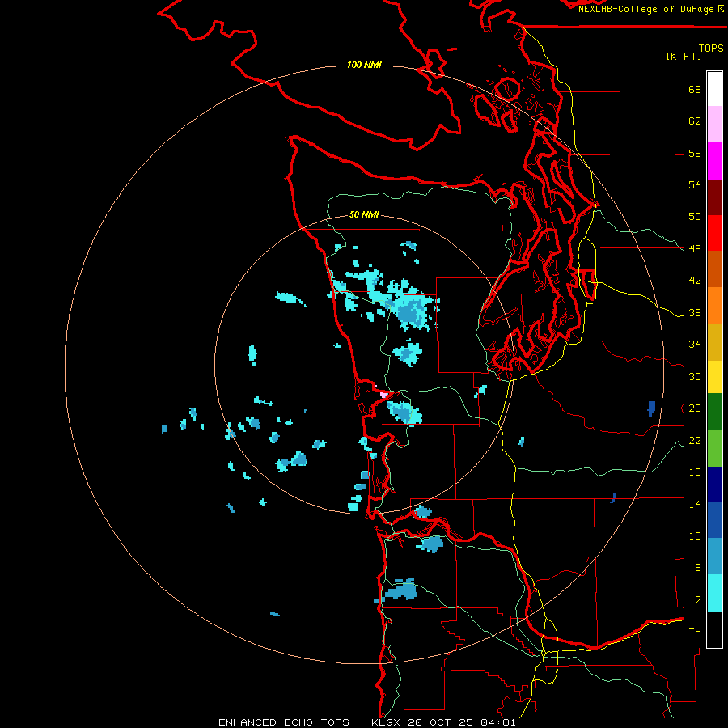Select the light green 22 kft legend swatch
The height and width of the screenshot is (728, 728).
714,447
